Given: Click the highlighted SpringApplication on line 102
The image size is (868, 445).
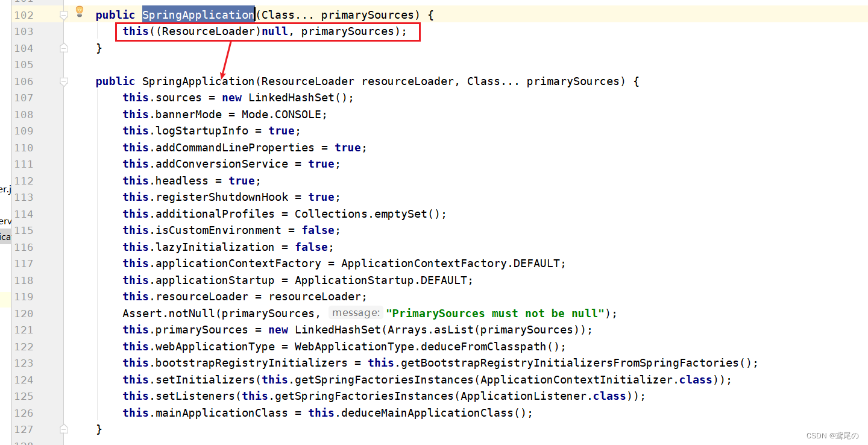Looking at the screenshot, I should (198, 15).
